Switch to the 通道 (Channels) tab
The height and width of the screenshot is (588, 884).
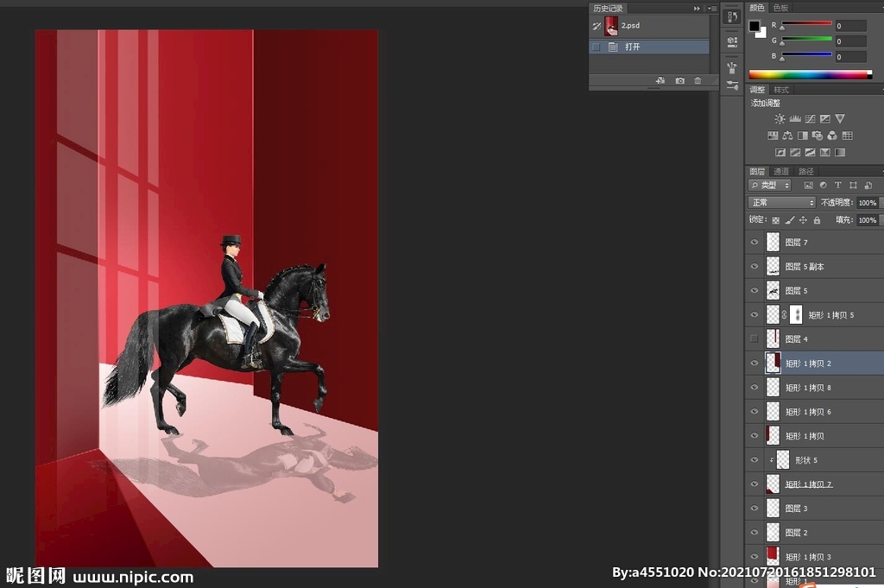coord(781,171)
